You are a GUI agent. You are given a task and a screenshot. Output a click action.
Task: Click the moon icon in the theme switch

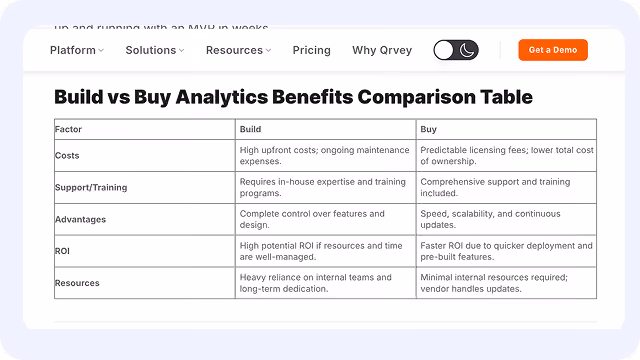point(467,50)
